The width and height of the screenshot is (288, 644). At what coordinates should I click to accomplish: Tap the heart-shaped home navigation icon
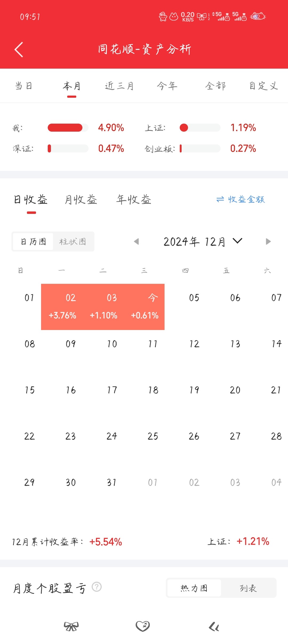pyautogui.click(x=143, y=626)
